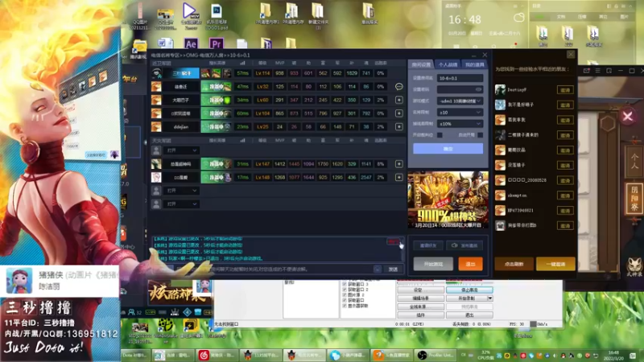Click the OBS Studio taskbar item
644x362 pixels.
(435, 355)
